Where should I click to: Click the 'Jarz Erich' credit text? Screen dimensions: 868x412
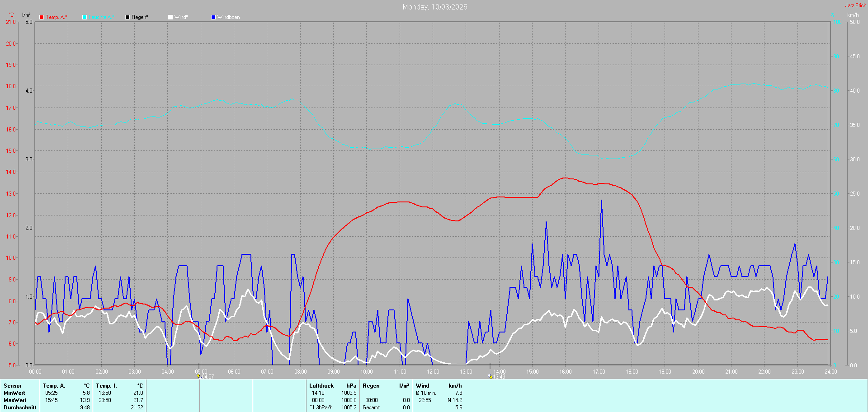pos(856,5)
